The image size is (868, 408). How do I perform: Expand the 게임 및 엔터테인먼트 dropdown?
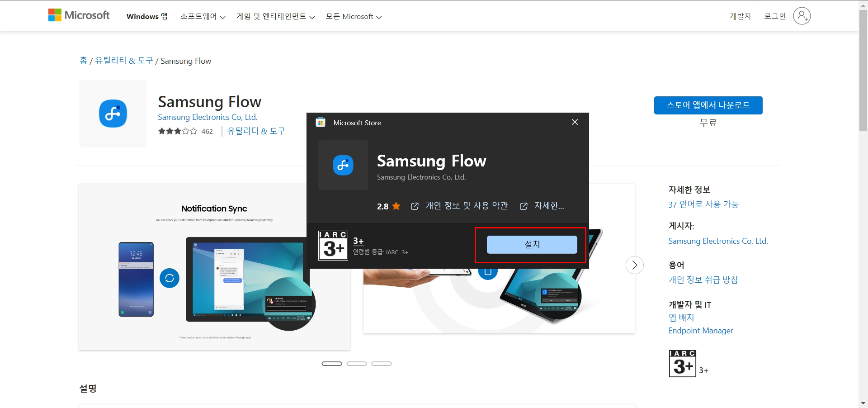(x=276, y=16)
